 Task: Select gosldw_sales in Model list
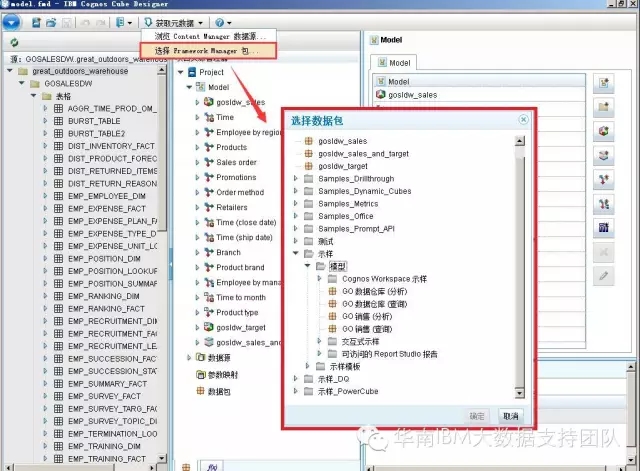pos(412,95)
